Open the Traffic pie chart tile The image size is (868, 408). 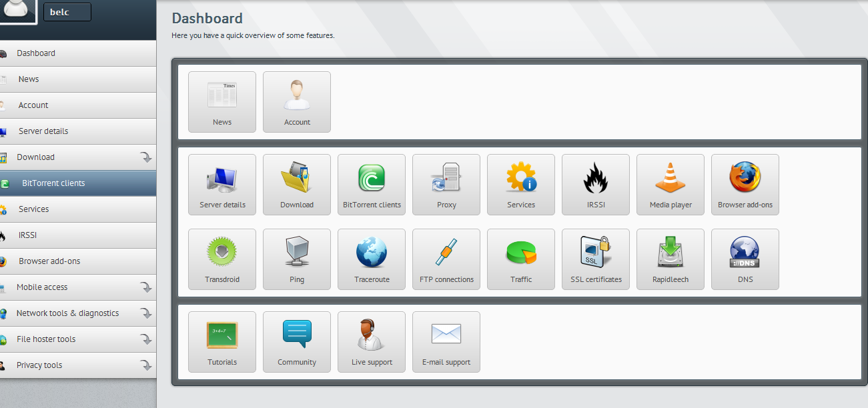[521, 259]
